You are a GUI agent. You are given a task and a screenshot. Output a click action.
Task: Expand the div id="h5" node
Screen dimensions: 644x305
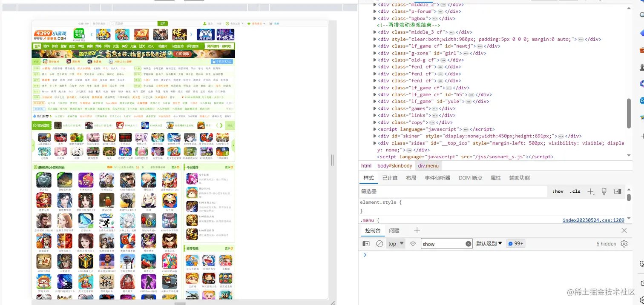[375, 94]
